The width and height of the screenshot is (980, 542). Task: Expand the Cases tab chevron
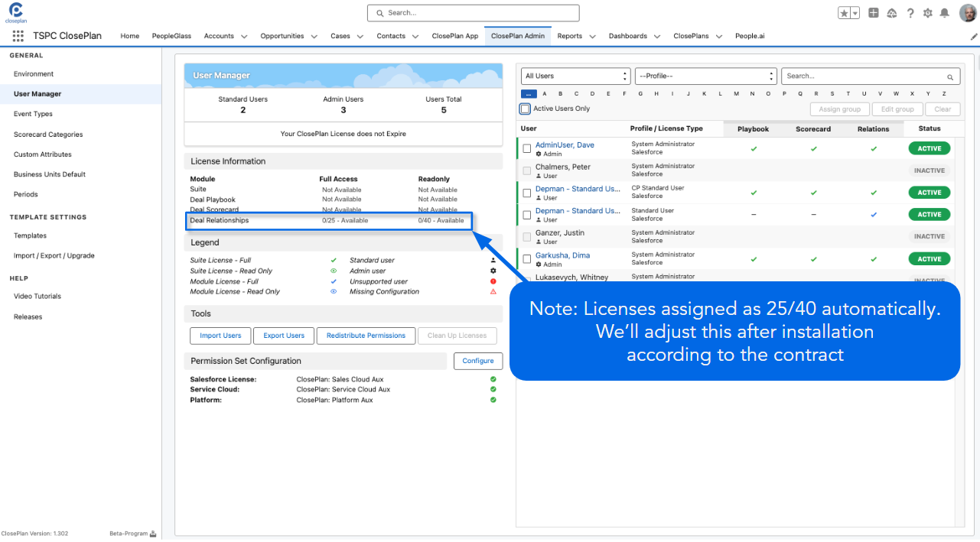pos(360,36)
